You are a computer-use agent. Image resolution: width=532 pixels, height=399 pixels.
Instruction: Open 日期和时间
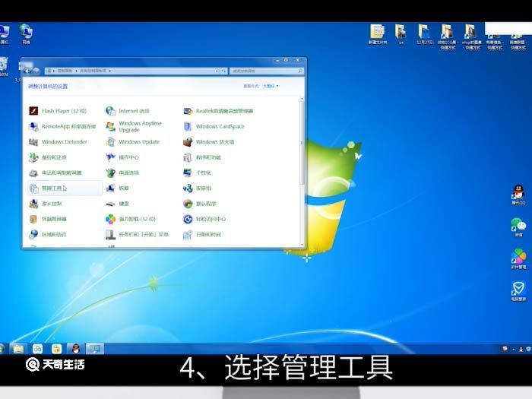(x=202, y=234)
